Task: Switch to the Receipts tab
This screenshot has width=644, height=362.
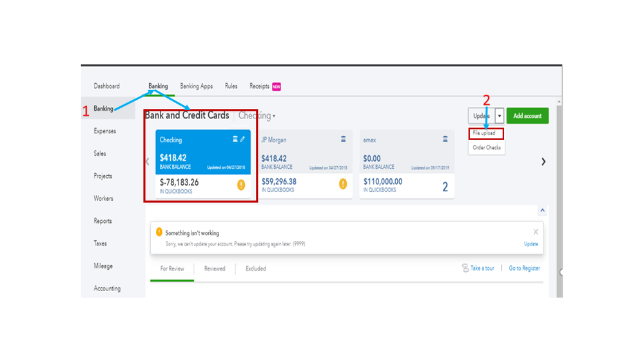Action: [259, 86]
